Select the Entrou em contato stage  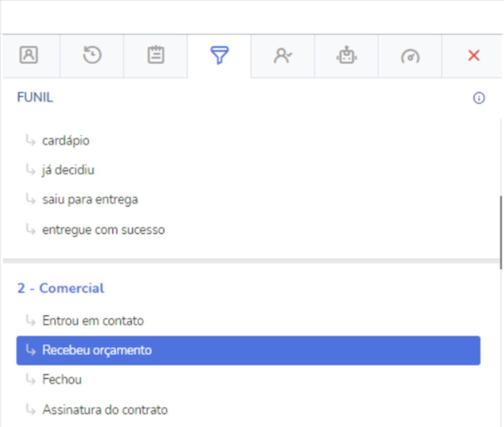point(93,321)
